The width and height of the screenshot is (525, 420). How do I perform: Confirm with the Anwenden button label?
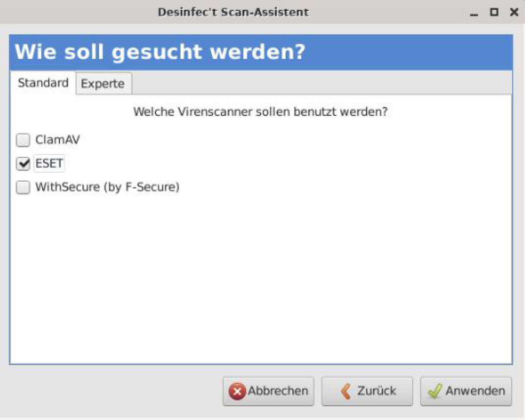point(475,391)
